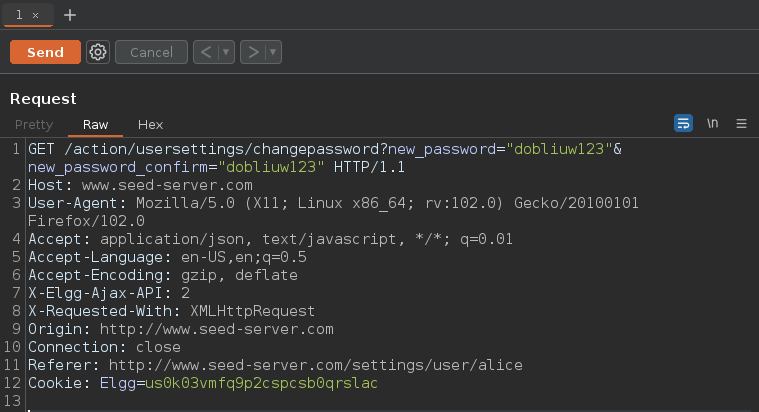Select the Repeater tab labeled 1
Image resolution: width=759 pixels, height=412 pixels.
pyautogui.click(x=19, y=15)
